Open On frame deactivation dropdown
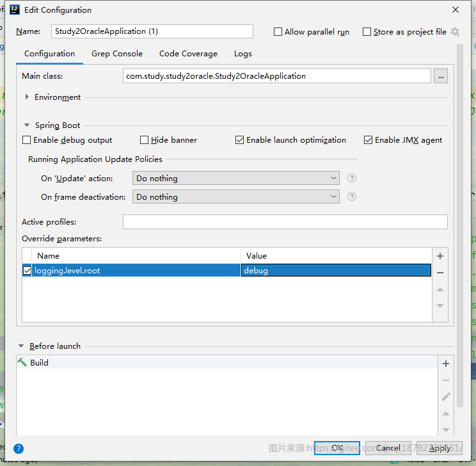 click(x=236, y=197)
